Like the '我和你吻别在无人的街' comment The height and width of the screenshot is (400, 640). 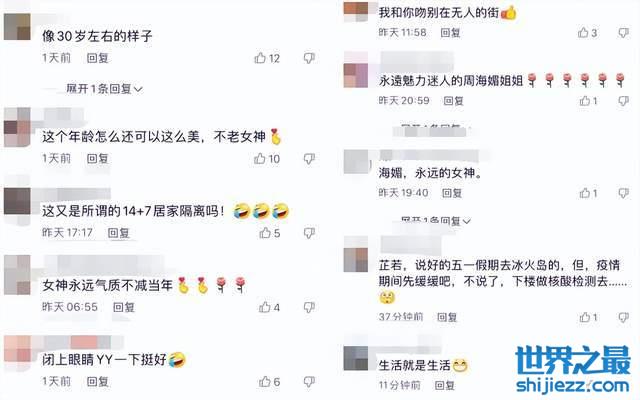tap(587, 33)
